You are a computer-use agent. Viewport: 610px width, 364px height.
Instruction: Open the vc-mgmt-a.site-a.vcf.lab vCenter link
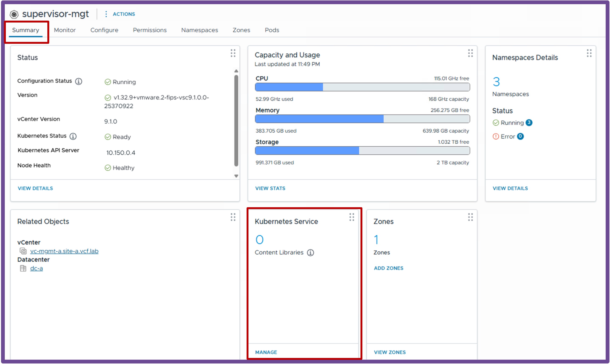coord(64,251)
